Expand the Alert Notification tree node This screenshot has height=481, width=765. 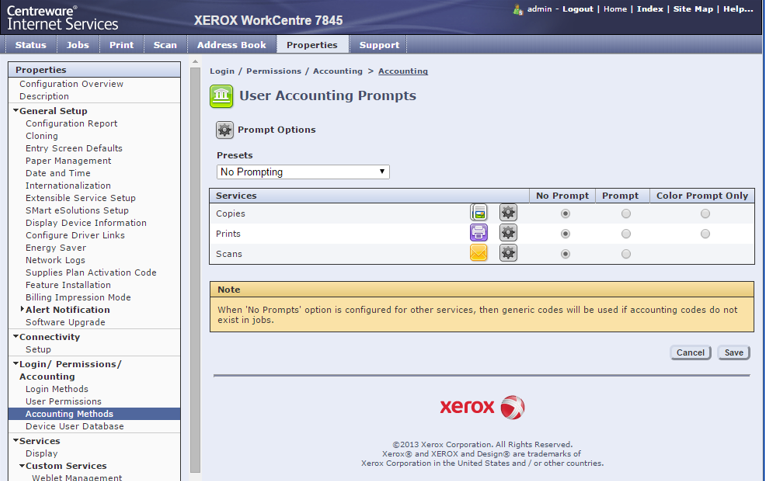click(x=24, y=310)
